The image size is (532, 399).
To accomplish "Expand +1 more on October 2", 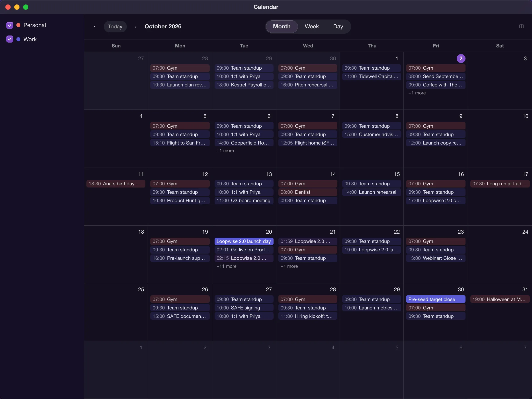I will coord(417,93).
